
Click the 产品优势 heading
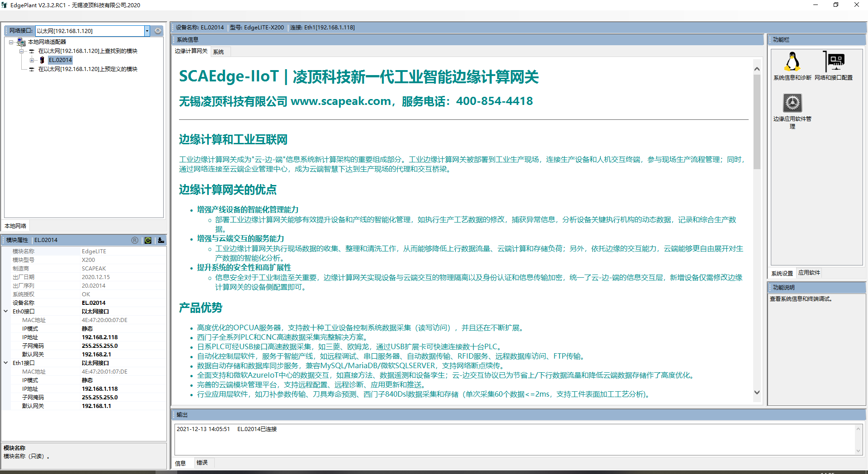(201, 308)
